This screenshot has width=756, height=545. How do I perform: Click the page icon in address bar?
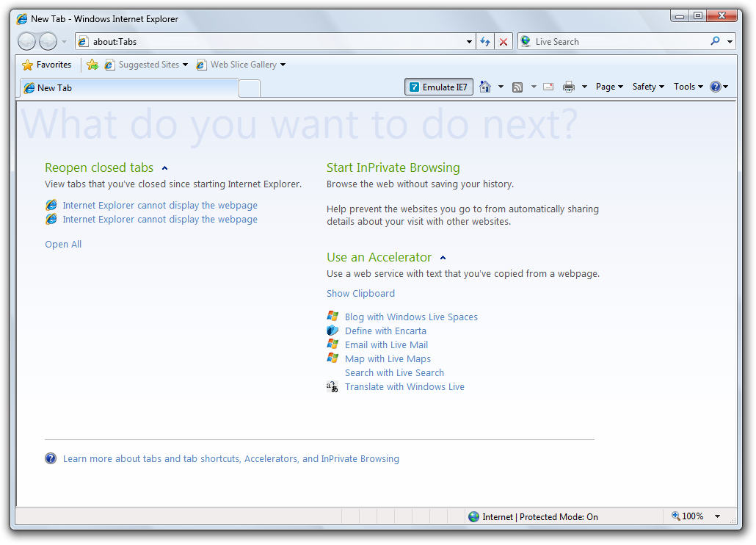click(84, 42)
